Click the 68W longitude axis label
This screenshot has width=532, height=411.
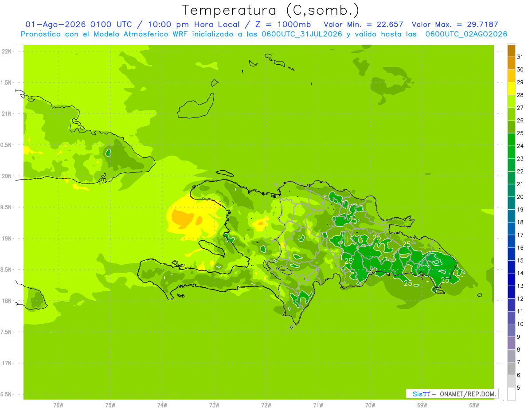point(474,405)
